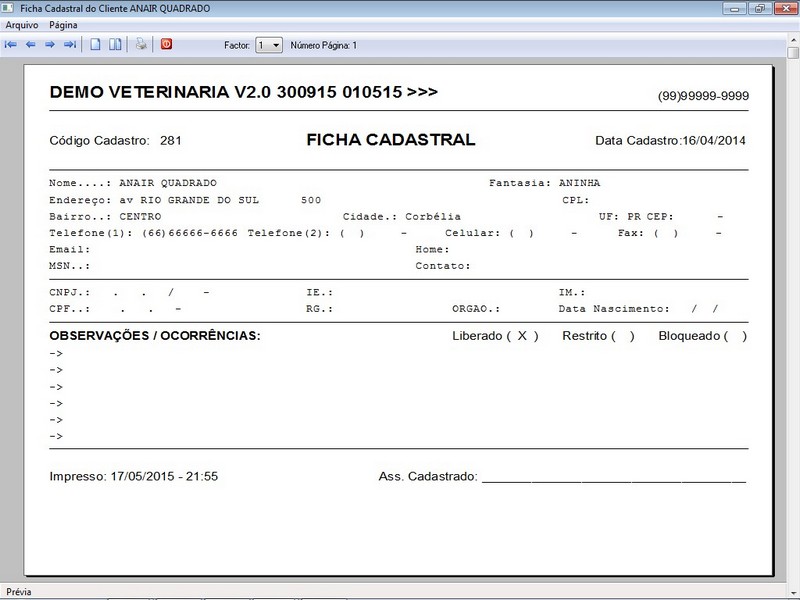The width and height of the screenshot is (800, 600).
Task: Select two-page view icon
Action: click(x=115, y=44)
